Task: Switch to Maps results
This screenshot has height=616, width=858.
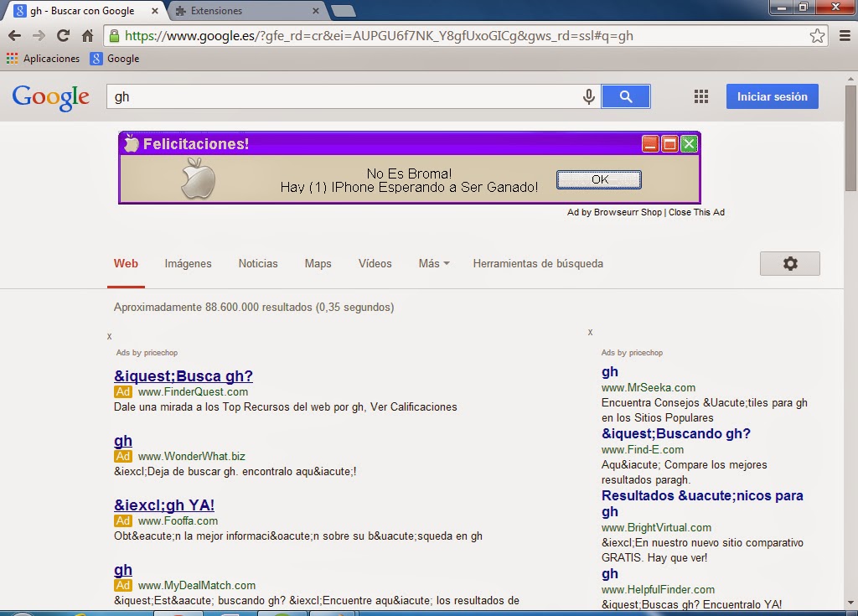Action: (x=318, y=263)
